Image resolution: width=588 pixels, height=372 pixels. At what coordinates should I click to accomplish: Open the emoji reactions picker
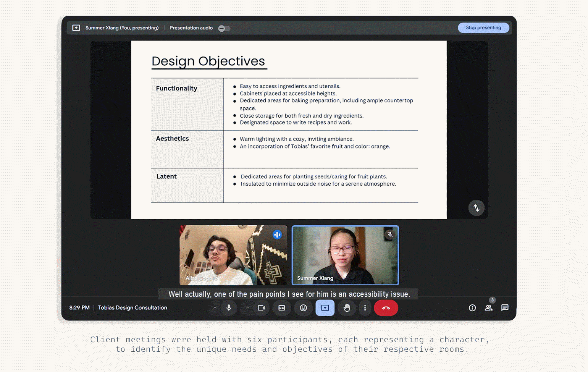(x=304, y=308)
